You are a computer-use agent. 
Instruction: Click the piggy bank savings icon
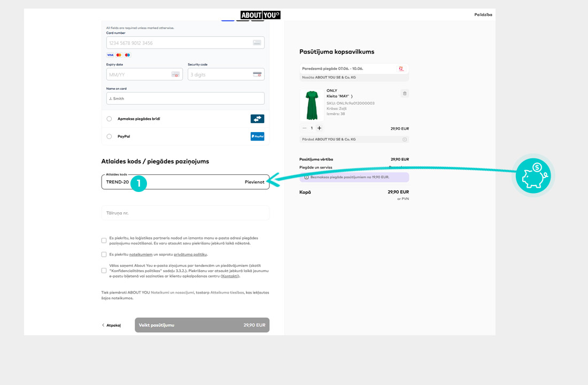[533, 175]
